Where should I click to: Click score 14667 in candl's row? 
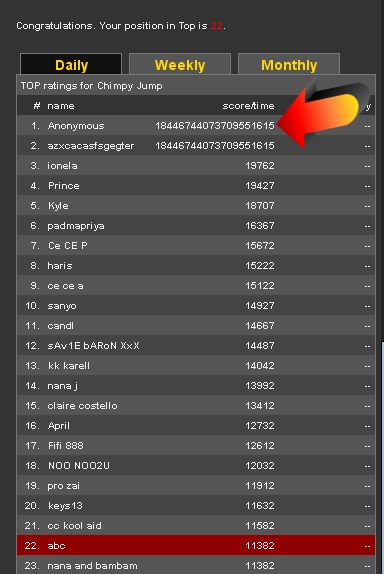(x=260, y=326)
